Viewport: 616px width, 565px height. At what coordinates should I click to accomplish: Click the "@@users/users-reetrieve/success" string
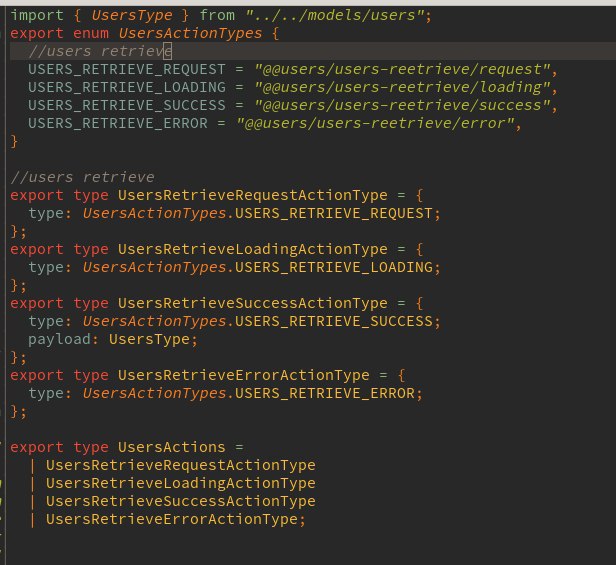402,106
